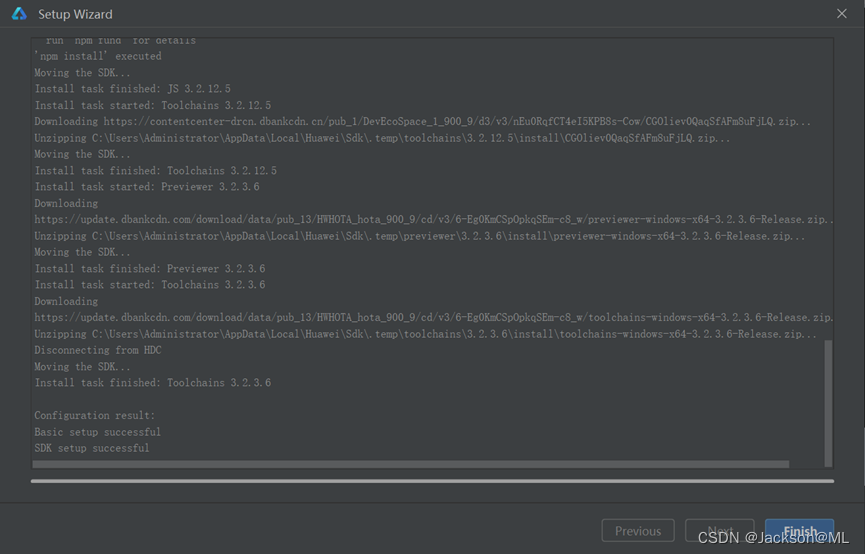This screenshot has height=554, width=865.
Task: Click the Previous button
Action: coord(638,530)
